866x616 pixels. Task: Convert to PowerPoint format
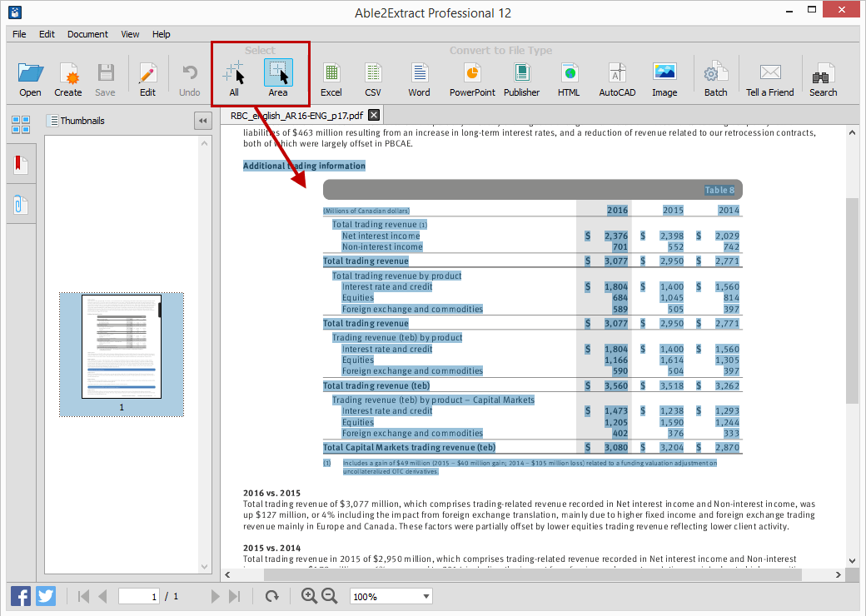tap(472, 73)
